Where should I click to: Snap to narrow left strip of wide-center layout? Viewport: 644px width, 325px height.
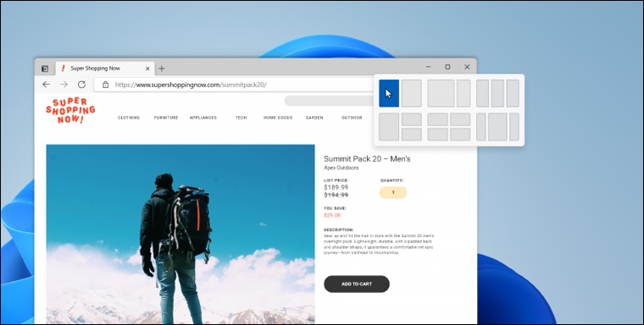[x=481, y=127]
